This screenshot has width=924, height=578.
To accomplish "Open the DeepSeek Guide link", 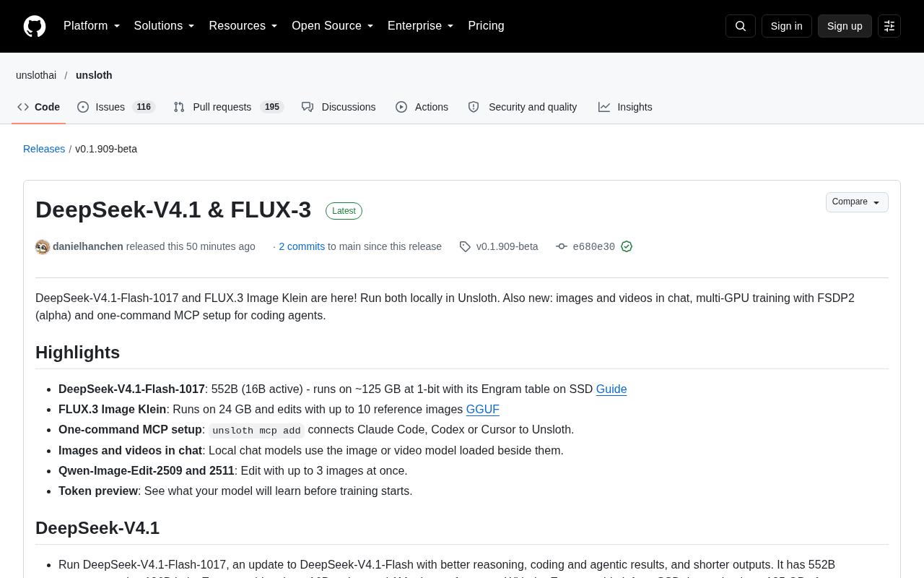I will pyautogui.click(x=611, y=389).
